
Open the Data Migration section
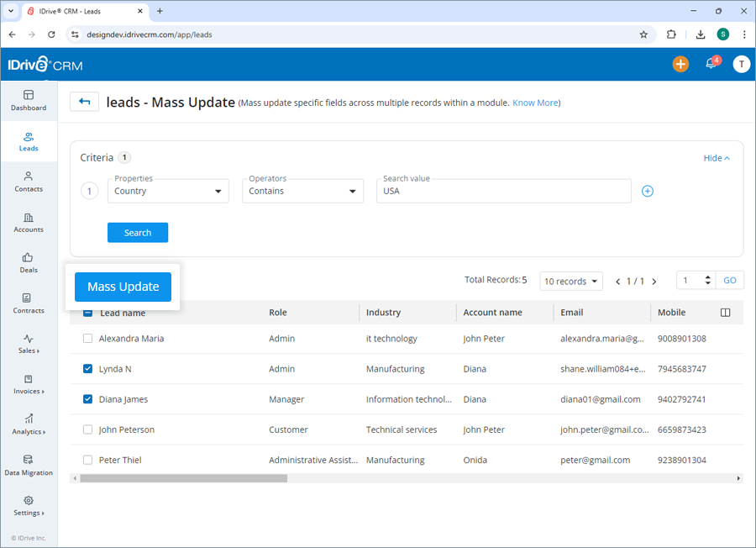28,466
